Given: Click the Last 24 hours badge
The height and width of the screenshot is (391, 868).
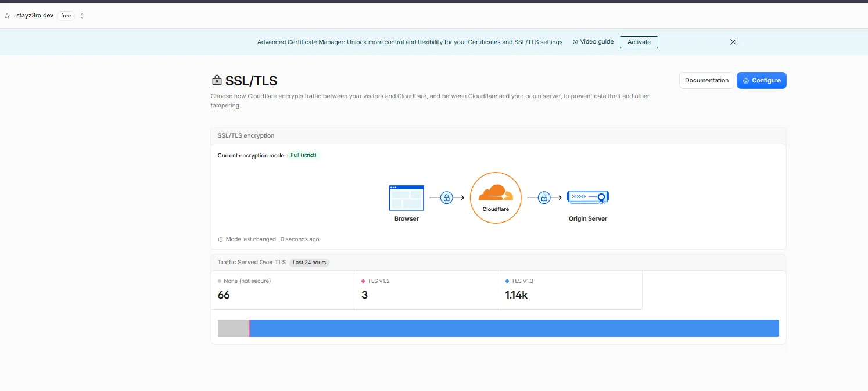Looking at the screenshot, I should click(309, 263).
